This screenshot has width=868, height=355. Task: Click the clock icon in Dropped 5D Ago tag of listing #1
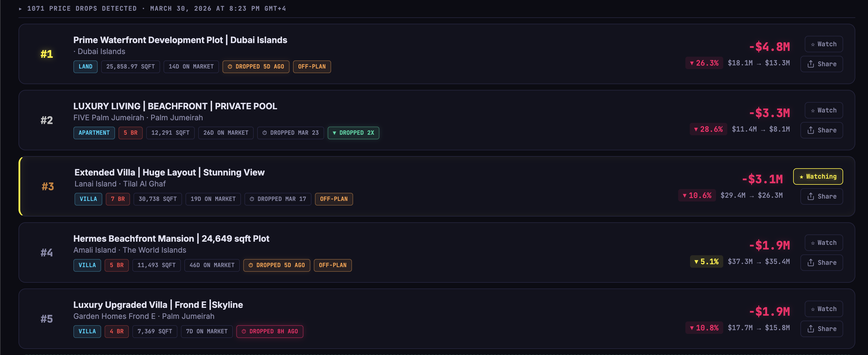pyautogui.click(x=230, y=67)
